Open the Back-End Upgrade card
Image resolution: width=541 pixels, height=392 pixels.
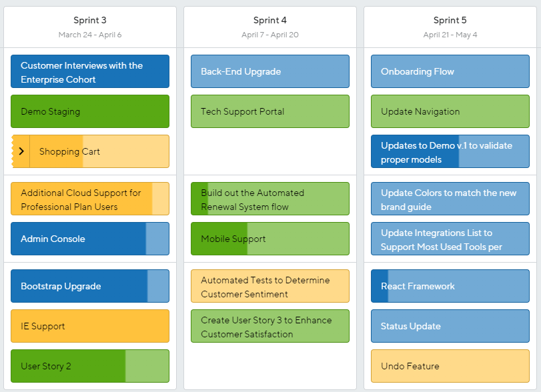tap(270, 71)
